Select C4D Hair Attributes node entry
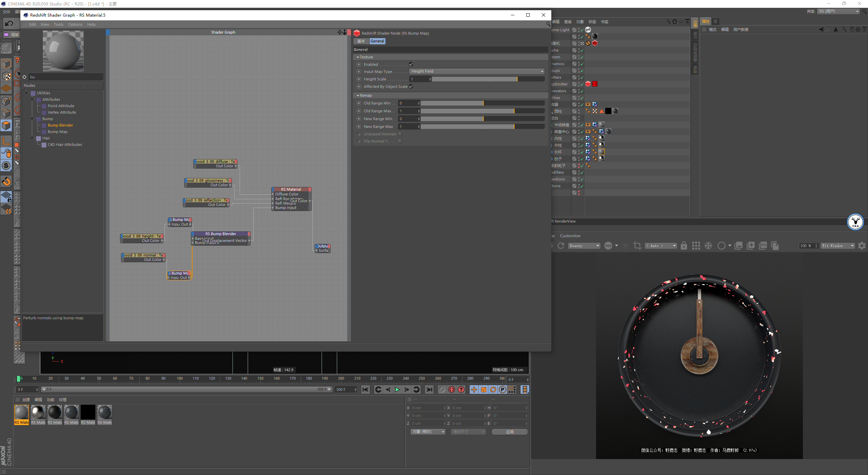This screenshot has width=868, height=475. point(65,145)
